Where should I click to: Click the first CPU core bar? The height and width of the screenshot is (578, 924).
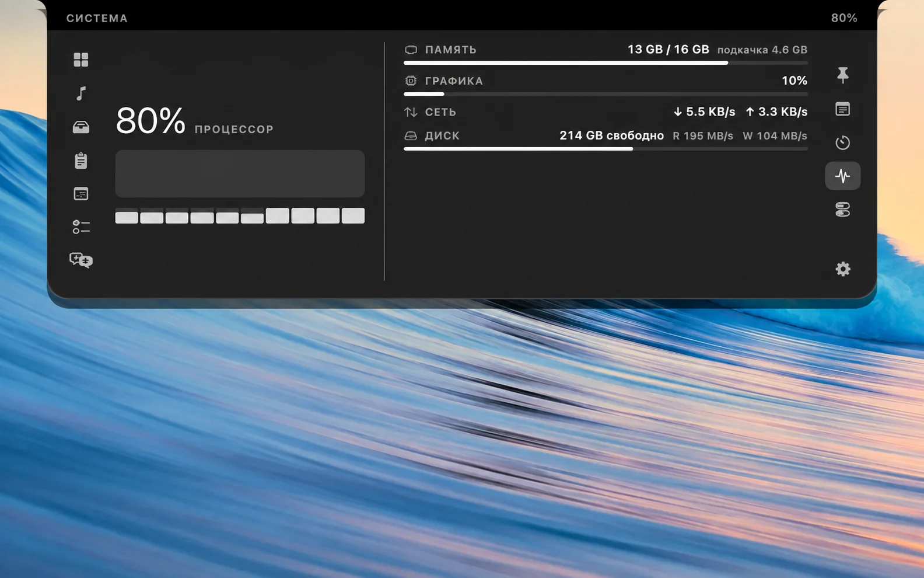coord(127,217)
